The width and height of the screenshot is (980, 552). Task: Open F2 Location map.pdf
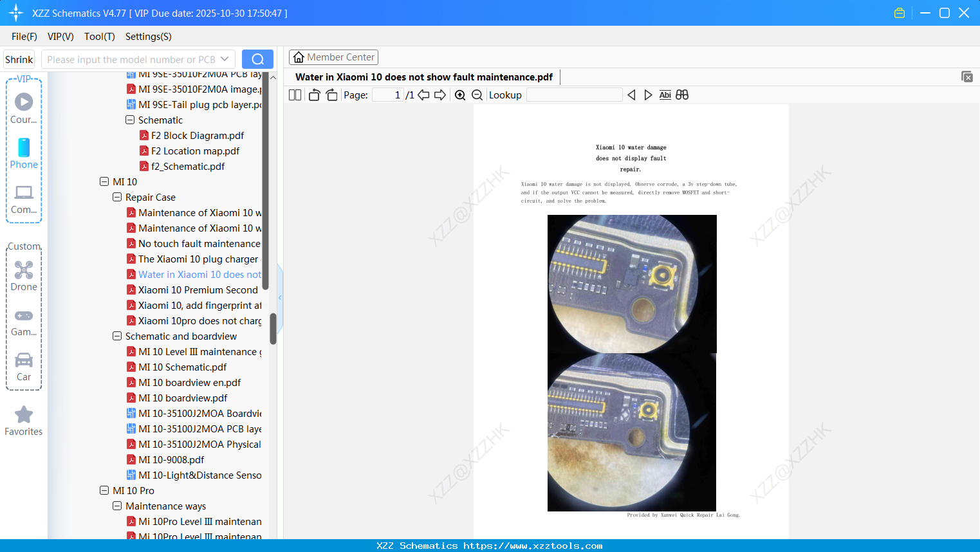coord(190,151)
